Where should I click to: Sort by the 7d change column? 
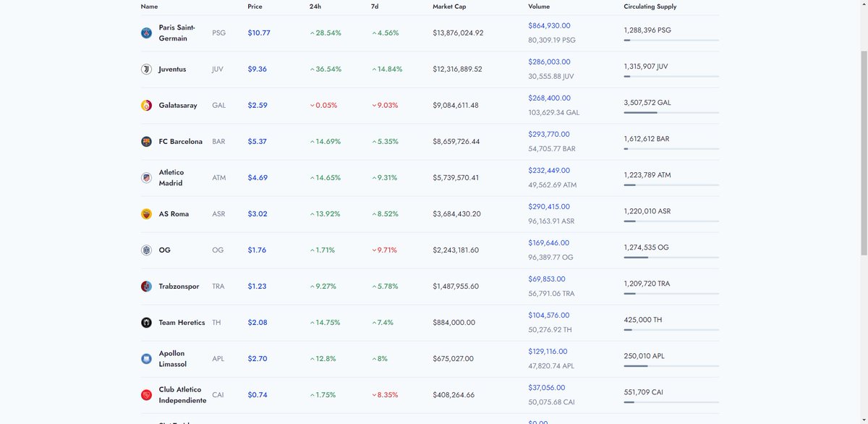[375, 7]
